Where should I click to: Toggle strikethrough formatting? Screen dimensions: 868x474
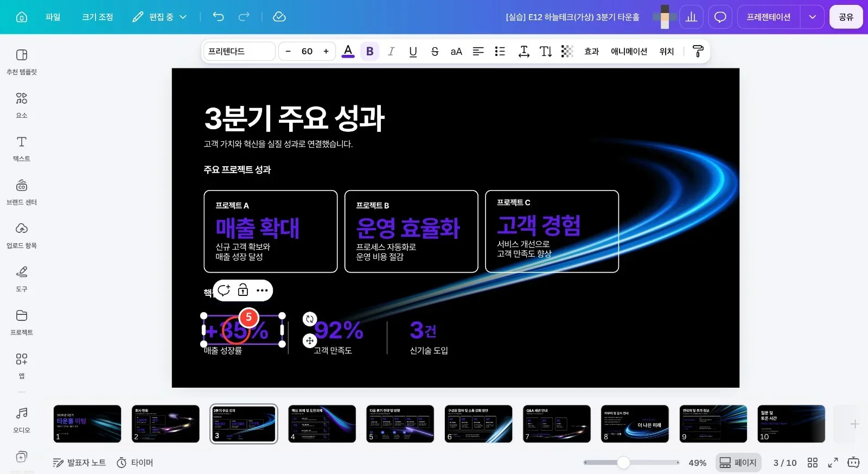tap(435, 51)
